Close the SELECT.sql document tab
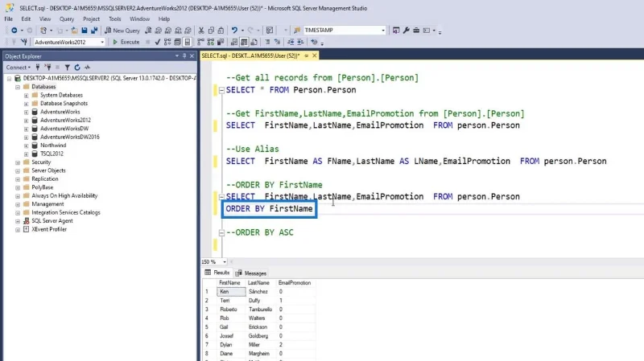 point(315,55)
